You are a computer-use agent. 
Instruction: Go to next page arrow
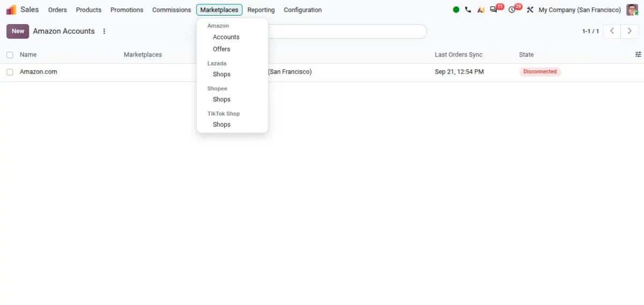pos(630,31)
